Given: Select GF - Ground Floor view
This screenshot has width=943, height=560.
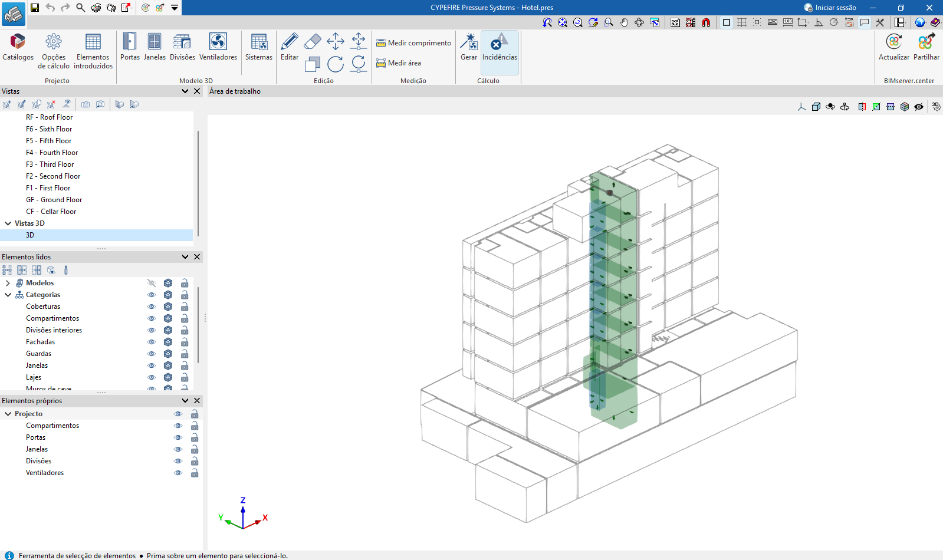Looking at the screenshot, I should pos(54,200).
